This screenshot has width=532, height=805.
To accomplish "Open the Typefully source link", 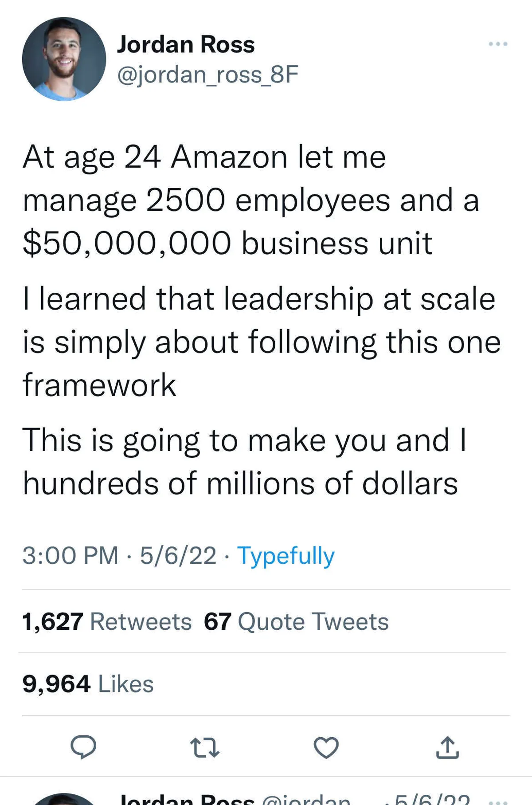I will 286,555.
